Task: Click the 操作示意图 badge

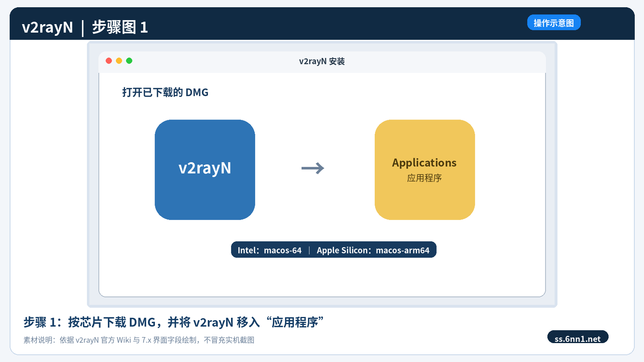Action: pos(554,23)
